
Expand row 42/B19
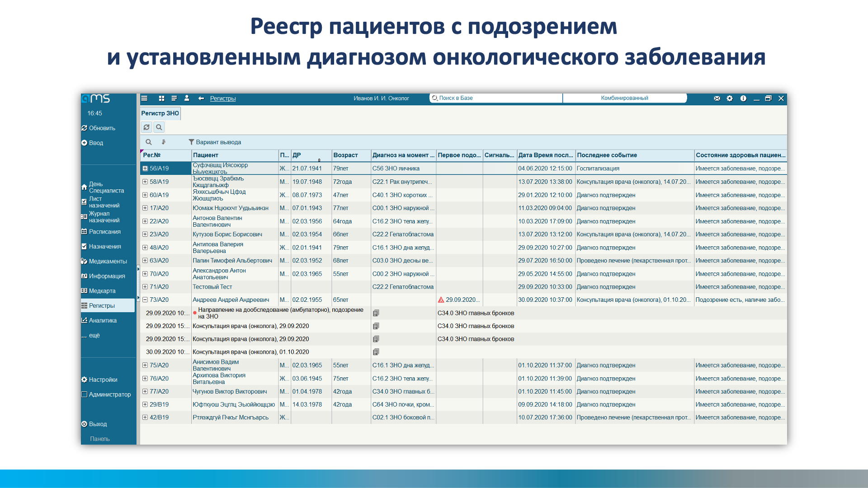(x=145, y=417)
